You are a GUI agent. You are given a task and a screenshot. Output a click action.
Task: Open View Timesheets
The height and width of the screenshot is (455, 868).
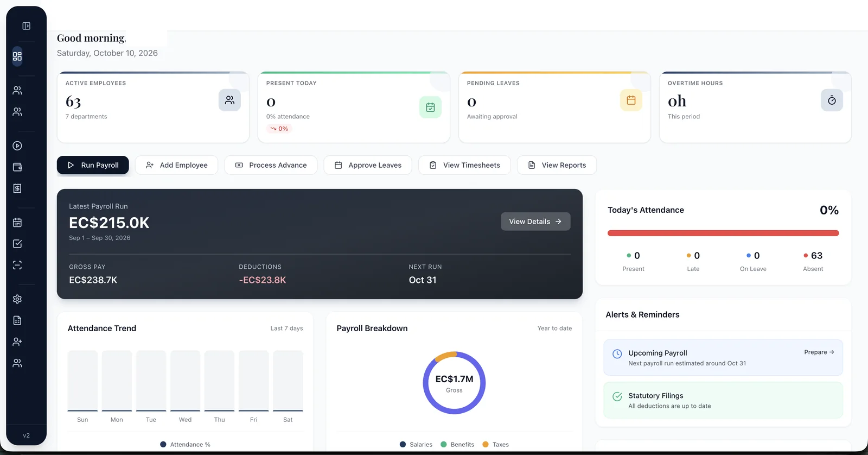464,165
